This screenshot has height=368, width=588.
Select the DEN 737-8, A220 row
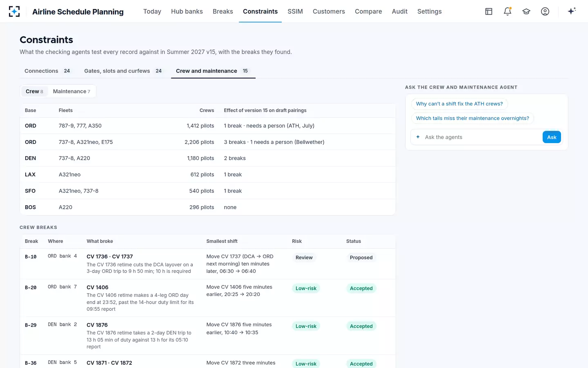click(x=207, y=158)
